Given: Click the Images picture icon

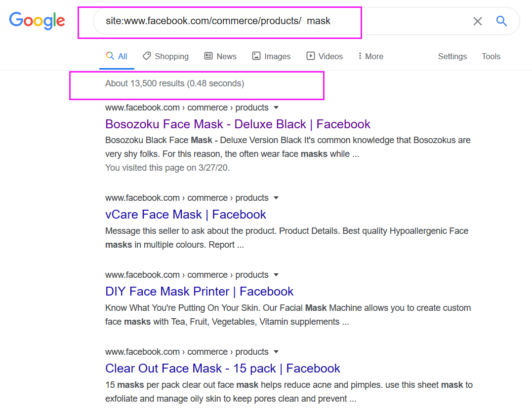Looking at the screenshot, I should (x=256, y=56).
